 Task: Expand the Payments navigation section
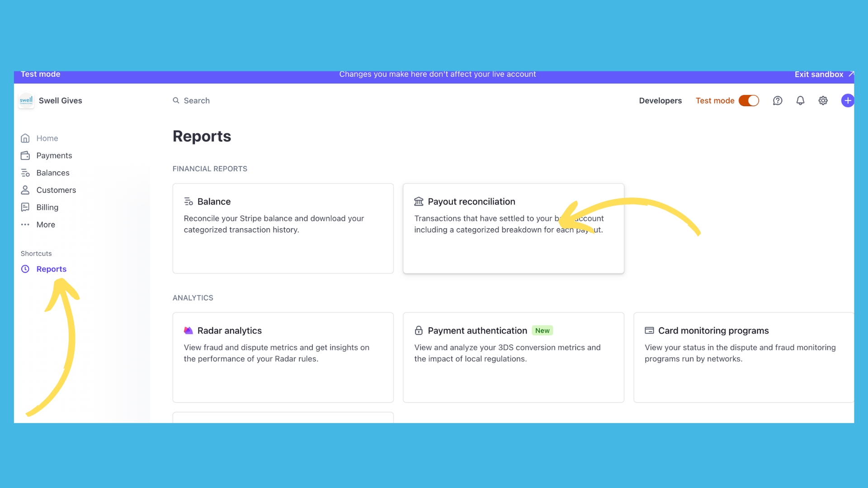click(54, 155)
